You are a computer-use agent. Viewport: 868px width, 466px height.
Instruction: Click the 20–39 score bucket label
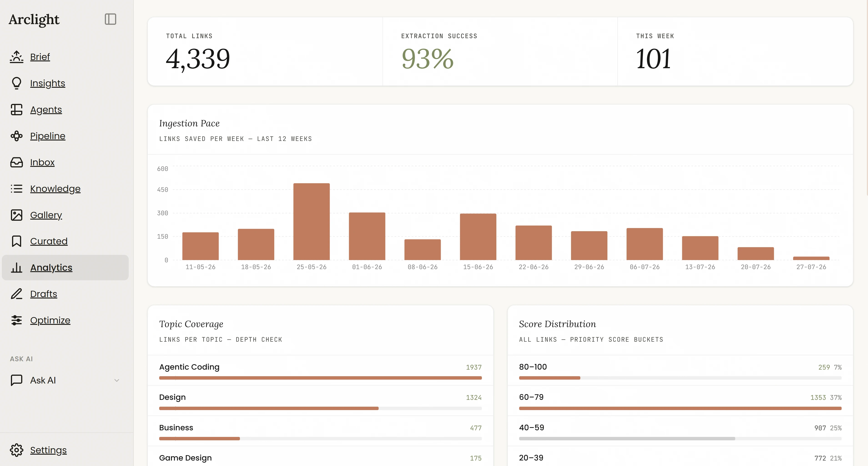(531, 458)
